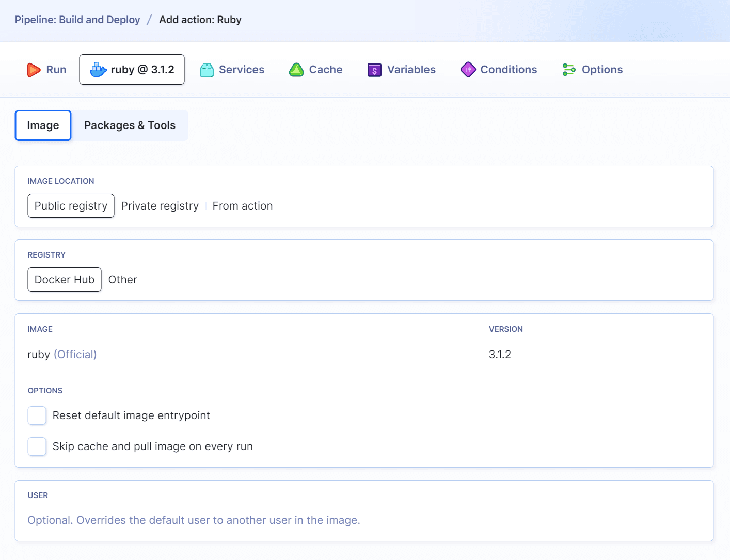Viewport: 730px width, 560px height.
Task: Tick Skip cache and pull image checkbox
Action: pyautogui.click(x=37, y=446)
